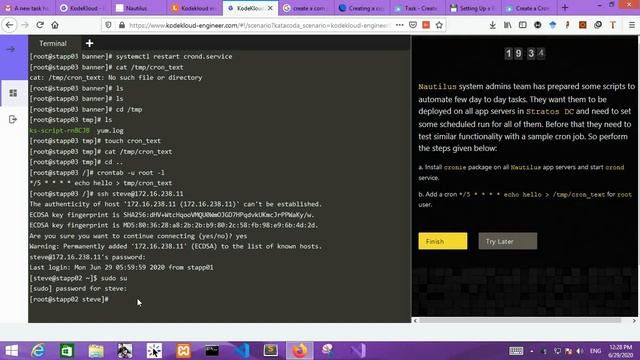This screenshot has width=640, height=360.
Task: Click the Try Later button
Action: coord(507,241)
